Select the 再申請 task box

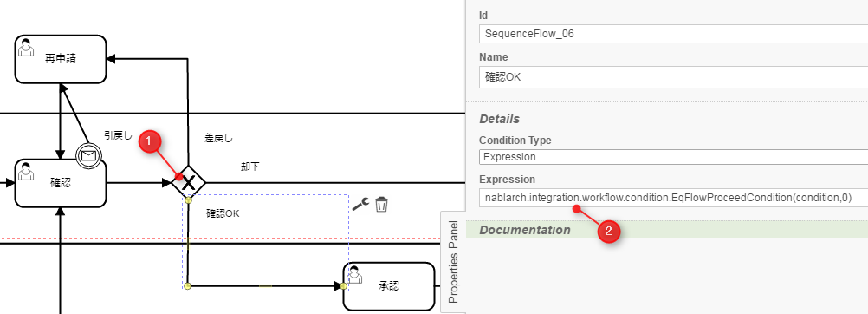point(61,59)
